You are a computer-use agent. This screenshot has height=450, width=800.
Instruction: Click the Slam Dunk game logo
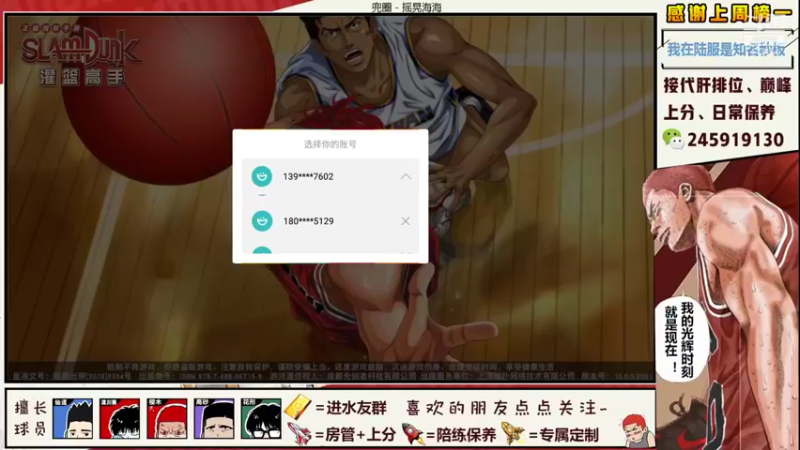[x=80, y=55]
